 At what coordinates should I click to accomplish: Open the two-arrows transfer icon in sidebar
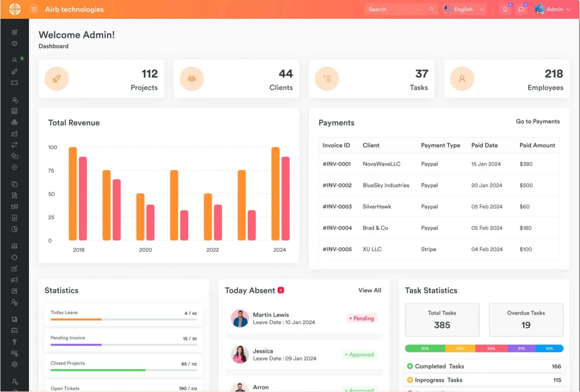[x=14, y=145]
